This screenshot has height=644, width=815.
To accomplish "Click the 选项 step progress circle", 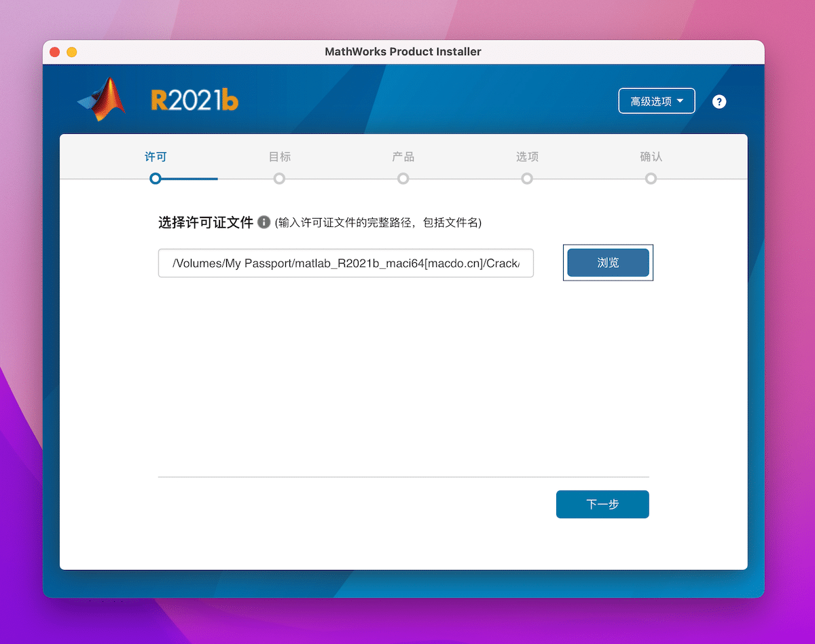I will click(x=527, y=179).
